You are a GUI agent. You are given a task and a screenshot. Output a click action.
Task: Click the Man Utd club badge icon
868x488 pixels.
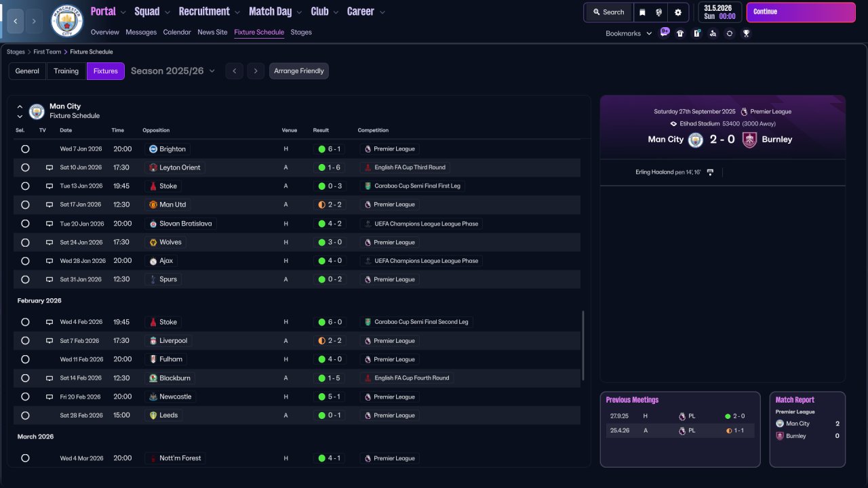[153, 205]
